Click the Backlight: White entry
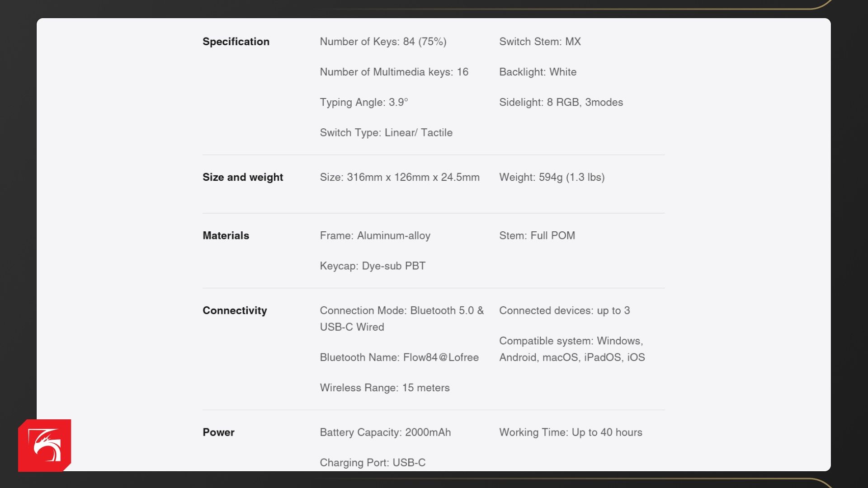Image resolution: width=868 pixels, height=488 pixels. click(538, 72)
